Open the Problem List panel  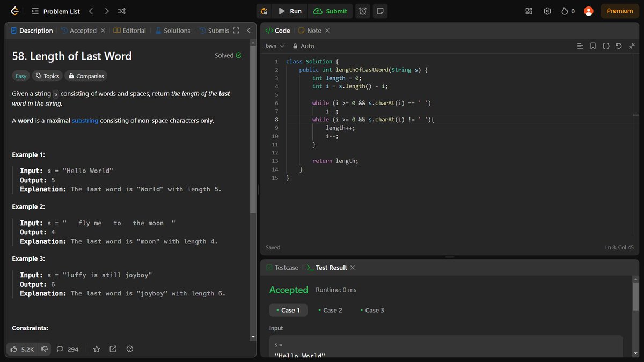pos(55,11)
